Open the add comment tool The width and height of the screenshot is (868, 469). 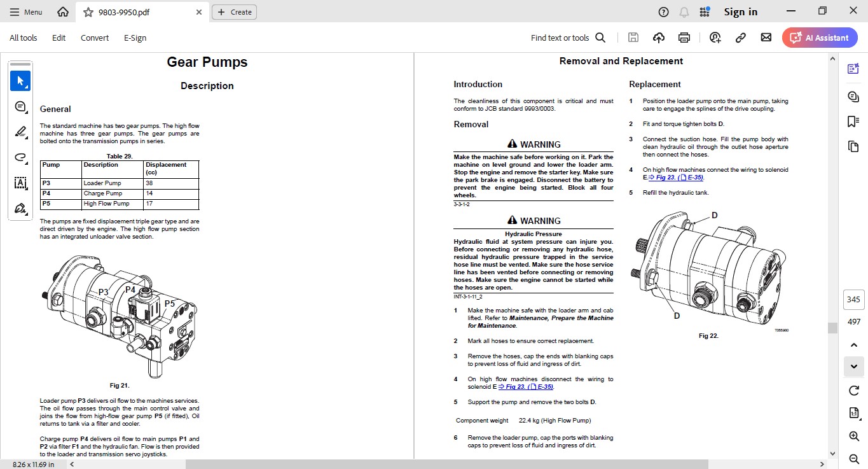coord(20,106)
